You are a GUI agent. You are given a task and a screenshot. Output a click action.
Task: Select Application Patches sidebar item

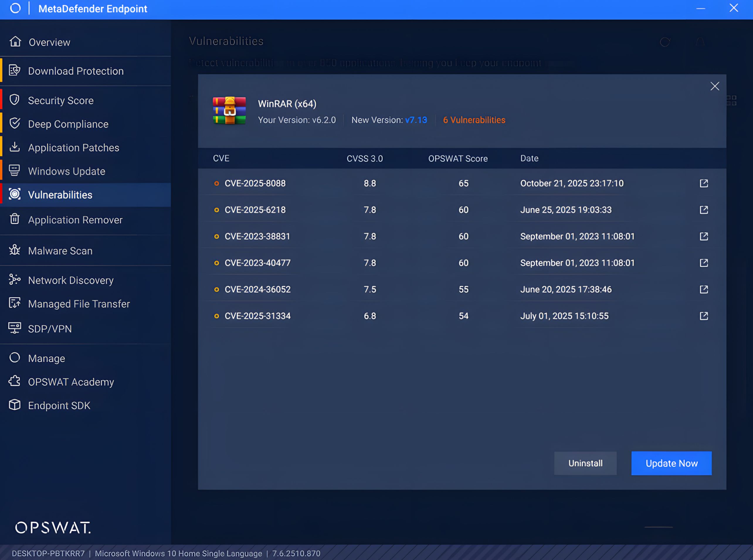[74, 148]
